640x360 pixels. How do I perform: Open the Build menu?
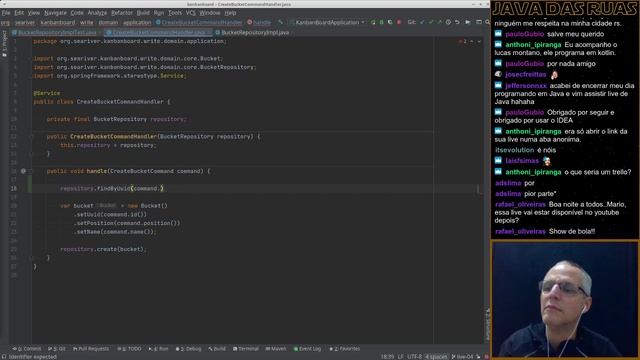point(143,13)
